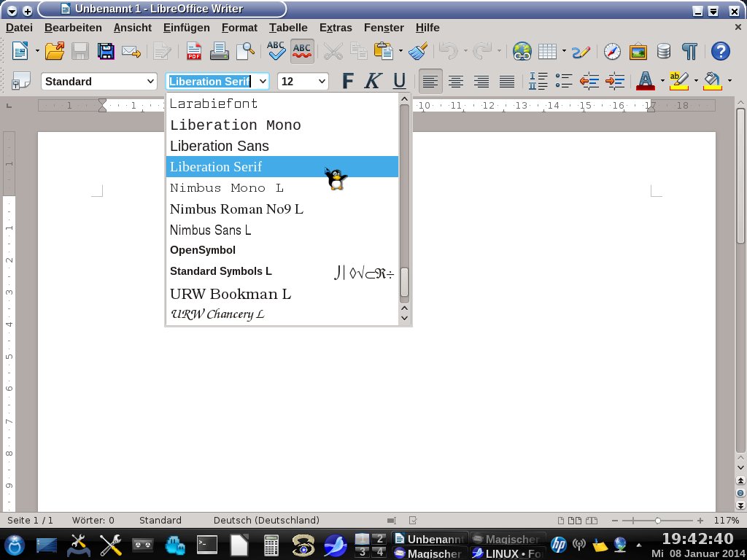Set justified text alignment

point(507,82)
